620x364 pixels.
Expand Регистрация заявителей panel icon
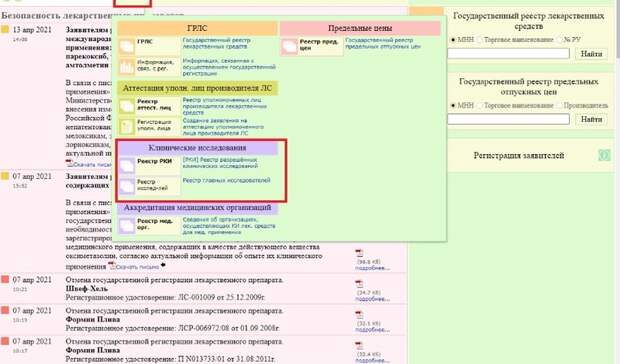[604, 155]
